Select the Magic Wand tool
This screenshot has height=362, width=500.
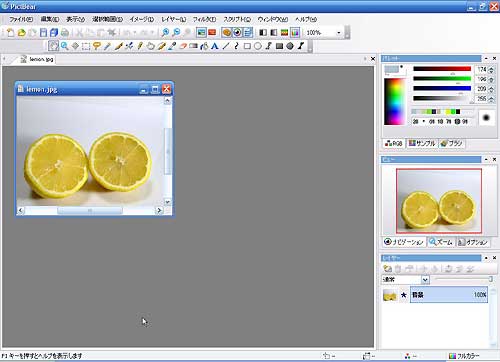pos(107,46)
